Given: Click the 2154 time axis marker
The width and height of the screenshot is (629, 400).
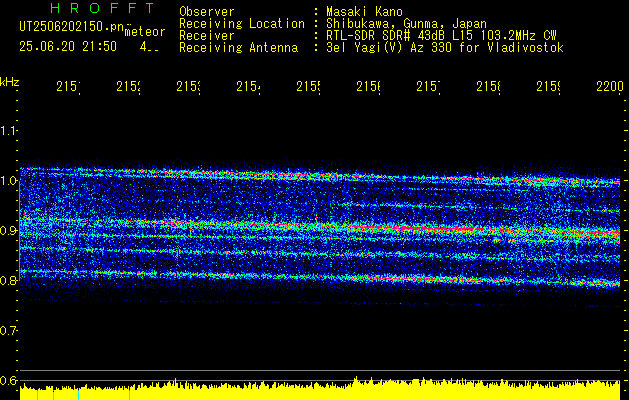Looking at the screenshot, I should (x=248, y=87).
